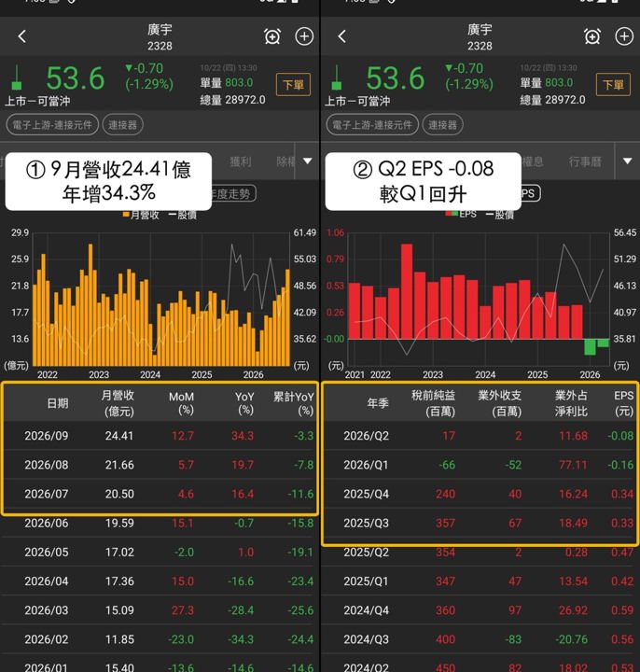Open the price alert clock icon on right screen

[x=592, y=36]
